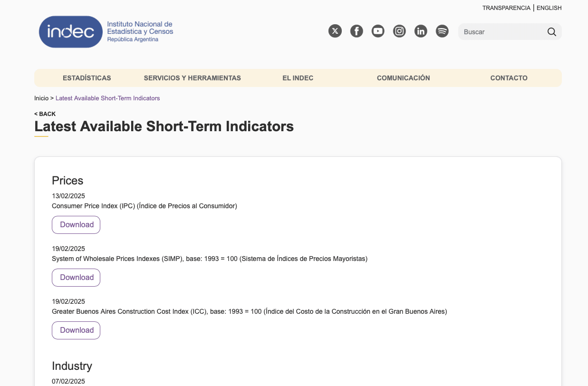
Task: Click into the Buscar search field
Action: click(x=501, y=32)
